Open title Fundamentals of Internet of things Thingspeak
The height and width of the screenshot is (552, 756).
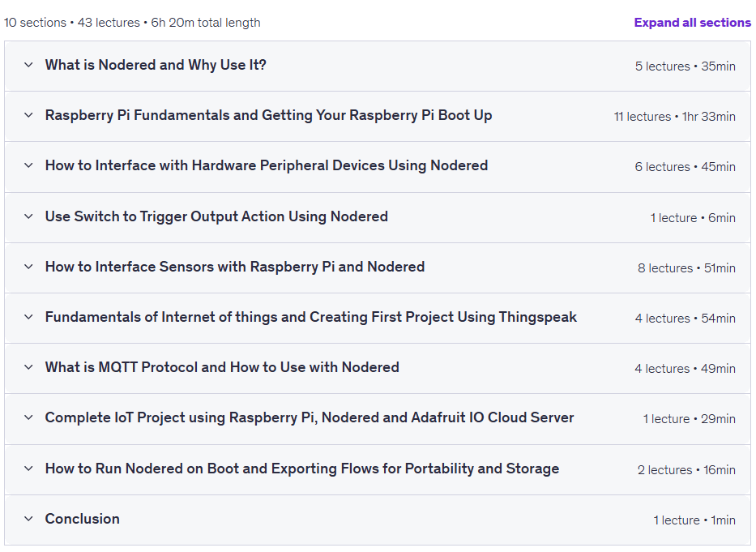pyautogui.click(x=310, y=317)
